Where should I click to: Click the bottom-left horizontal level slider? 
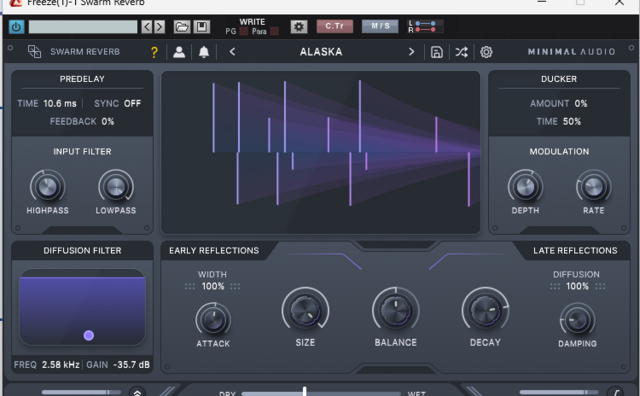click(x=81, y=392)
